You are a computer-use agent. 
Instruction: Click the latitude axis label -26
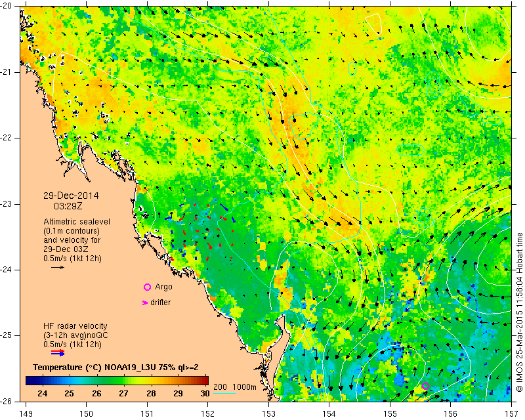pos(6,401)
